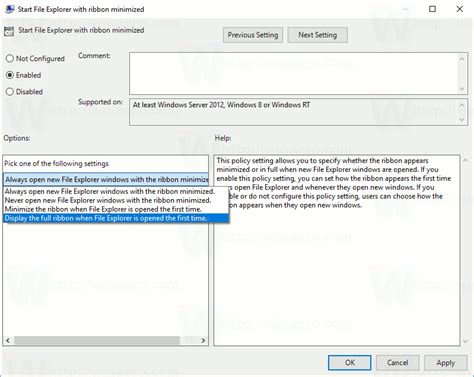This screenshot has height=377, width=474.
Task: Click Supported on box scroll up arrow
Action: pos(462,105)
